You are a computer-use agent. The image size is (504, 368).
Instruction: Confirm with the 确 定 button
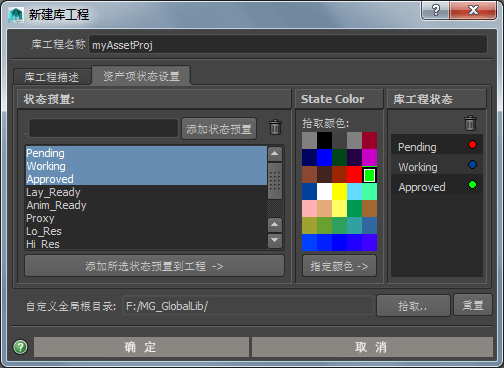[x=141, y=347]
